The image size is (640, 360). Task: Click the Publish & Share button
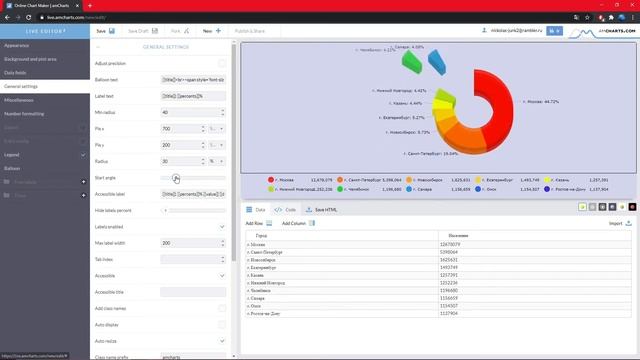pyautogui.click(x=249, y=31)
